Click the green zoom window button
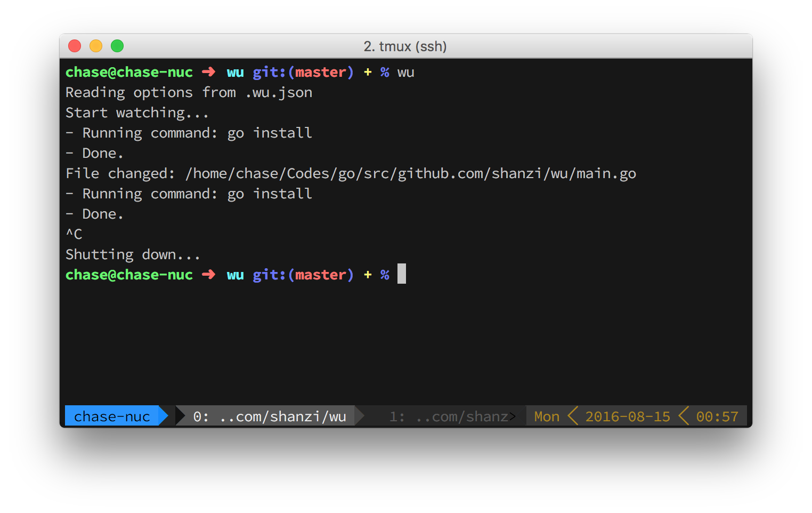 point(117,46)
